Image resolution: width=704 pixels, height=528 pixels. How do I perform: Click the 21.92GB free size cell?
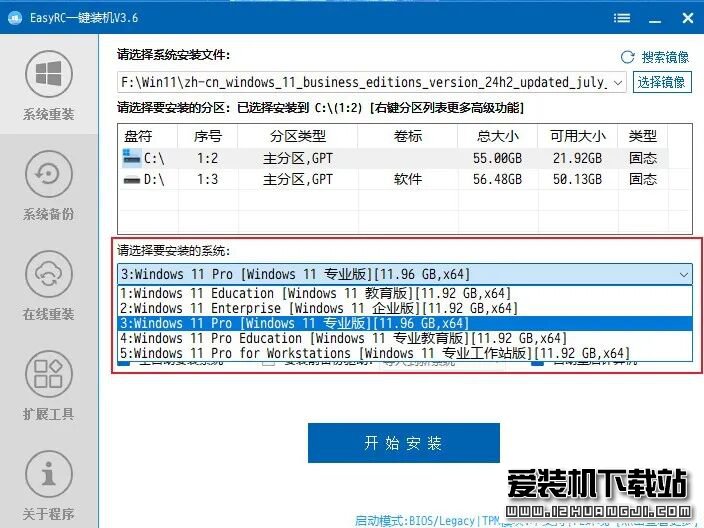click(577, 158)
